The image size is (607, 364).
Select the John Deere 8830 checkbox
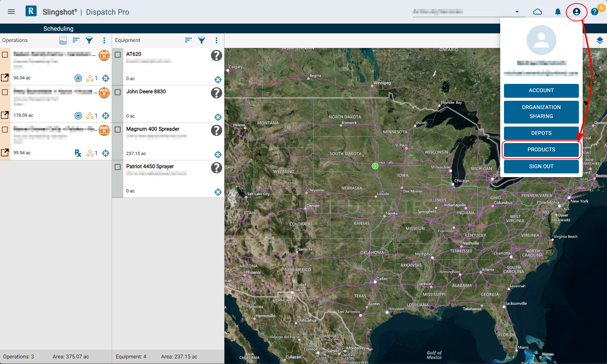[x=118, y=92]
